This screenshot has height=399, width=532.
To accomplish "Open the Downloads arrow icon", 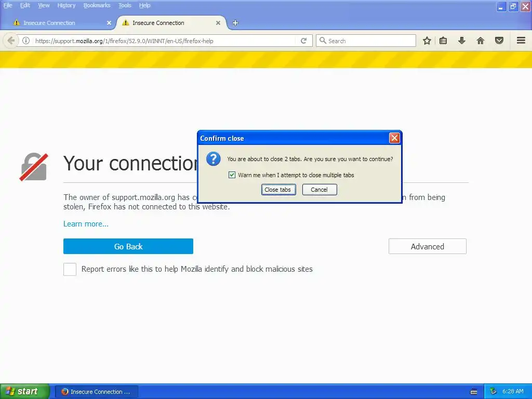I will coord(461,41).
